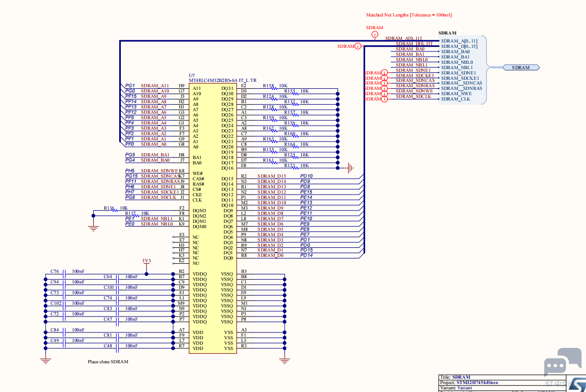This screenshot has width=586, height=392.
Task: Click pin name CLK on U7
Action: click(x=197, y=200)
